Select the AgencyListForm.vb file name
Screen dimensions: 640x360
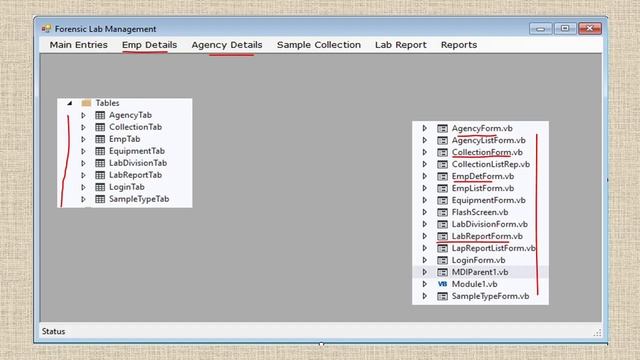click(x=489, y=140)
